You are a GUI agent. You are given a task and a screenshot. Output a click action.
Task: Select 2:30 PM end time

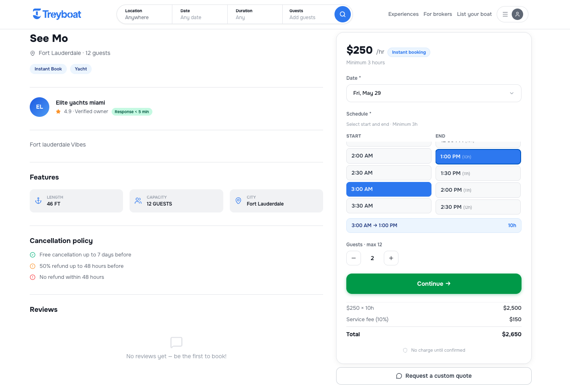point(478,207)
